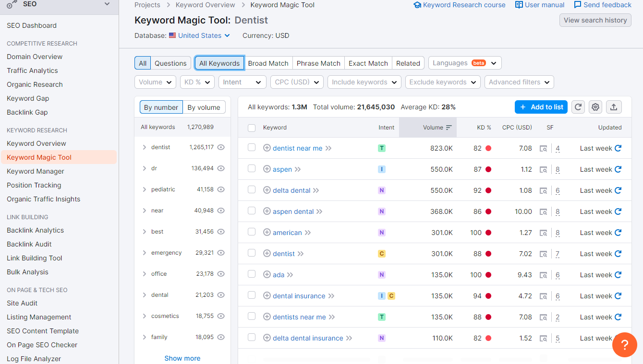
Task: Expand the dr keyword group
Action: (144, 168)
